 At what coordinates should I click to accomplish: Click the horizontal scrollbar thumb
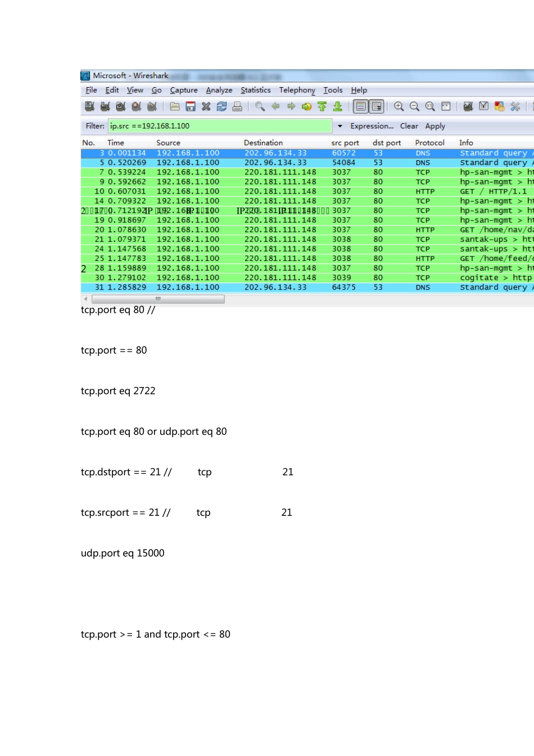click(x=158, y=299)
